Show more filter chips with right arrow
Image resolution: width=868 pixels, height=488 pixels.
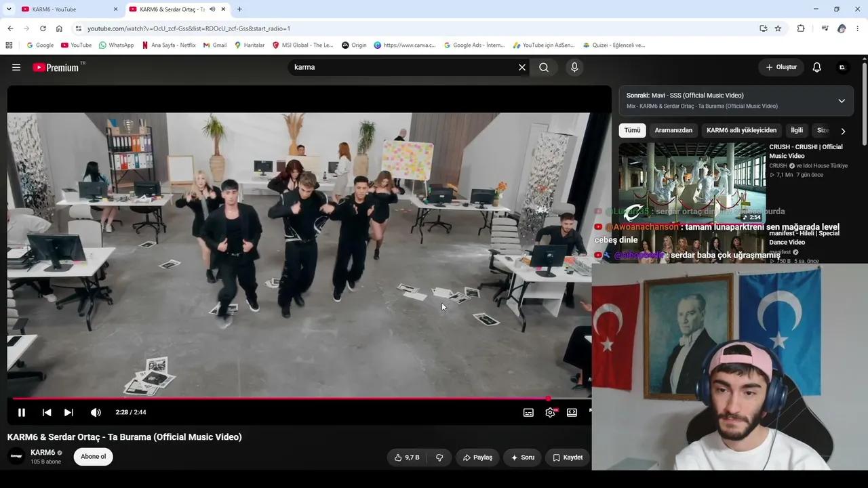point(843,131)
